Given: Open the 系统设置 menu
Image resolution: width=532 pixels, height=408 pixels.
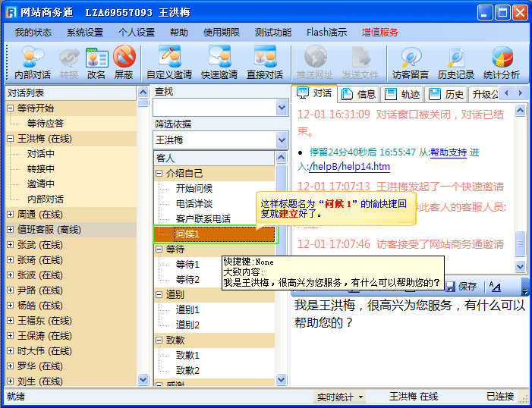Looking at the screenshot, I should pyautogui.click(x=84, y=33).
